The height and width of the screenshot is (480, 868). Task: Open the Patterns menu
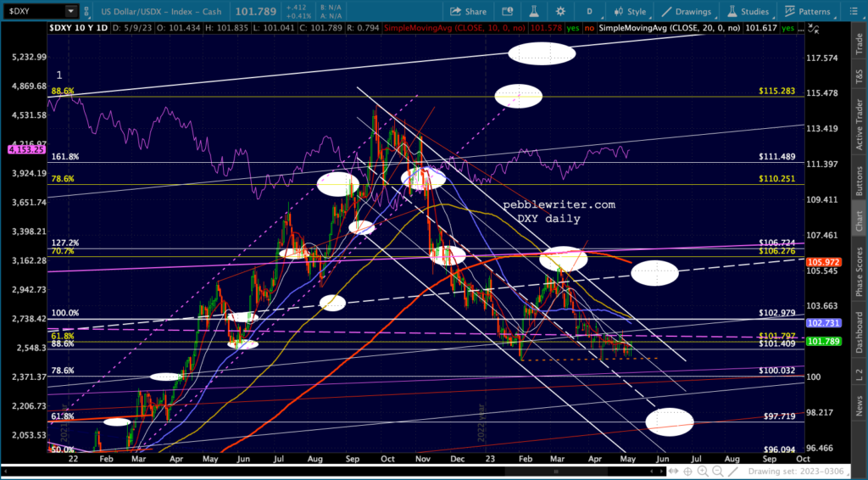pos(807,11)
